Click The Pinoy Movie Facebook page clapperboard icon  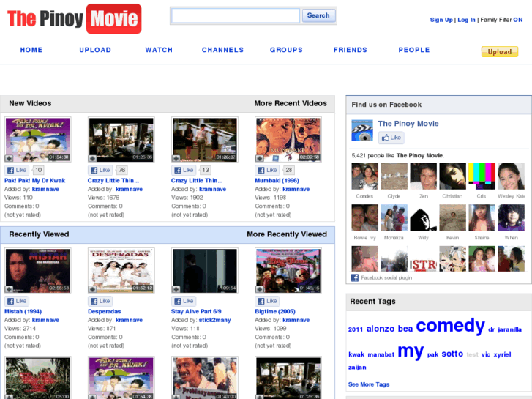362,130
